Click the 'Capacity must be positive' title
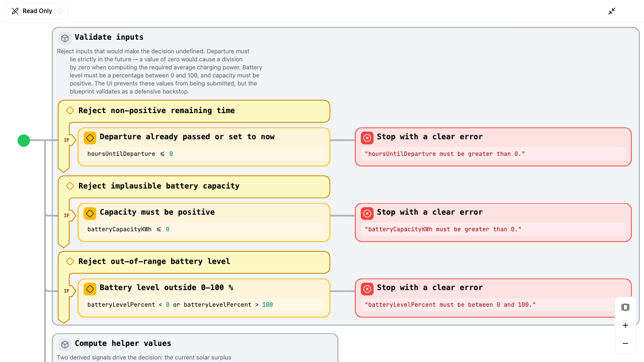Viewport: 644px width, 362px height. (x=157, y=212)
